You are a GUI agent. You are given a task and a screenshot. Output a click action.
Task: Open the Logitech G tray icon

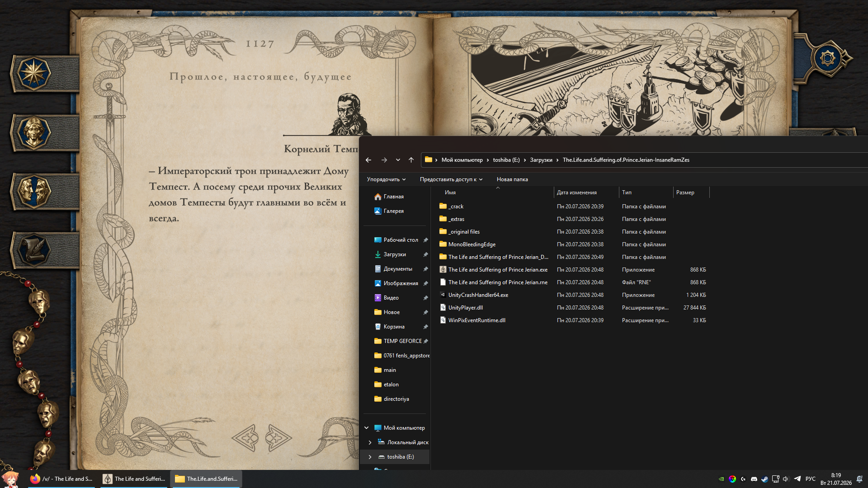pos(743,479)
